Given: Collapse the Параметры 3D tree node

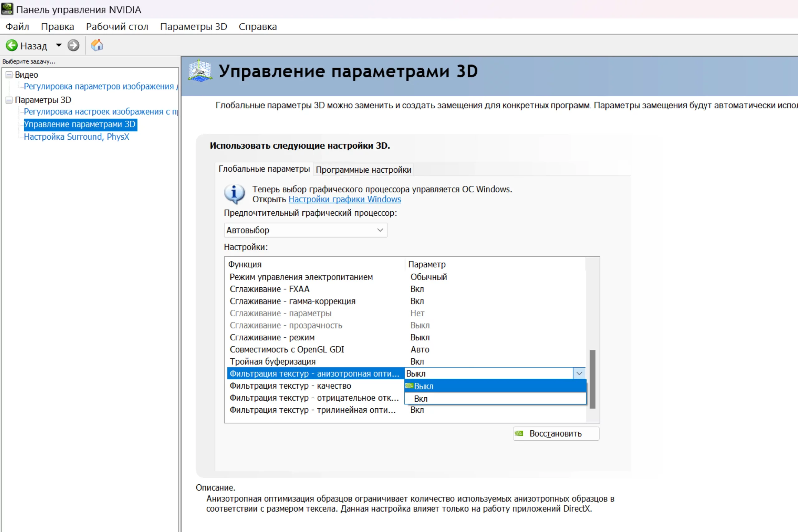Looking at the screenshot, I should tap(9, 100).
